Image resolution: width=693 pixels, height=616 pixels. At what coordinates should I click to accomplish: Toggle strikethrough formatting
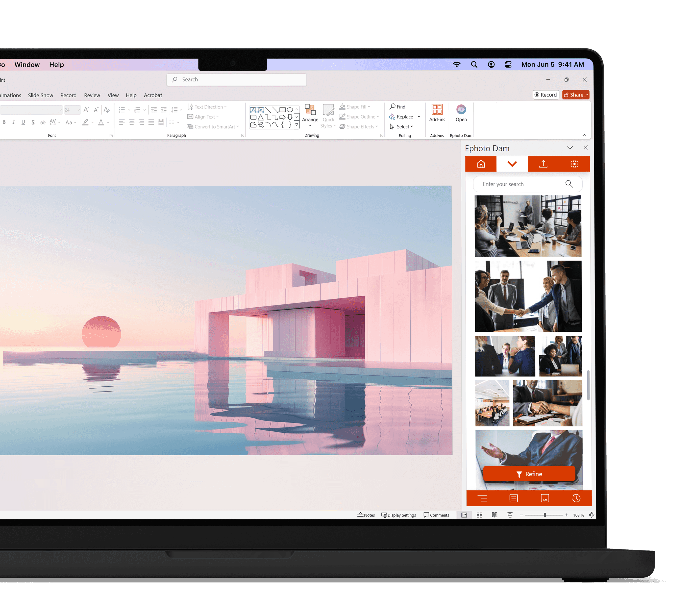(43, 123)
